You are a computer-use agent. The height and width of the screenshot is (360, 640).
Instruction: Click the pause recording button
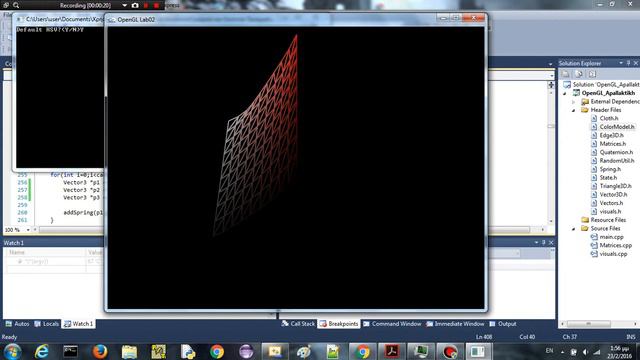click(146, 5)
